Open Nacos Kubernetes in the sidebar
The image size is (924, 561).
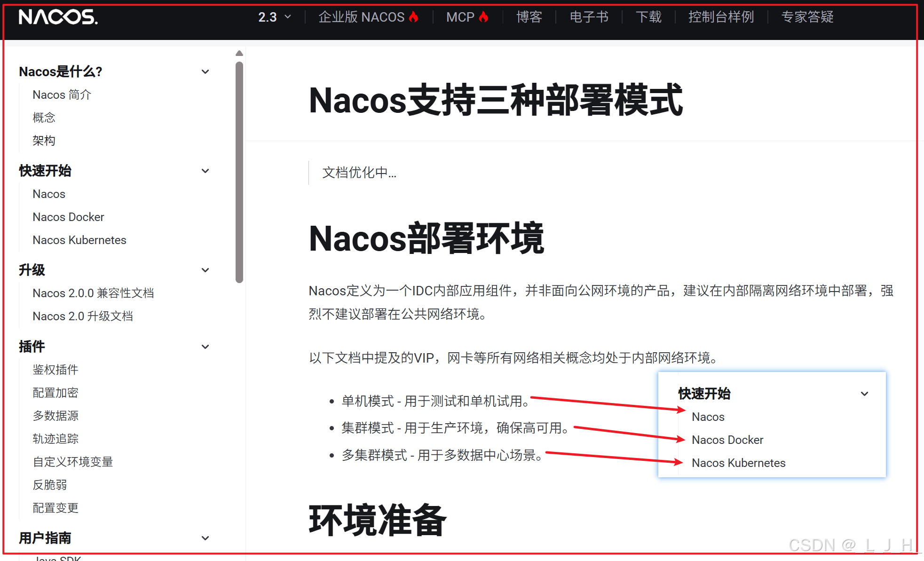point(79,240)
